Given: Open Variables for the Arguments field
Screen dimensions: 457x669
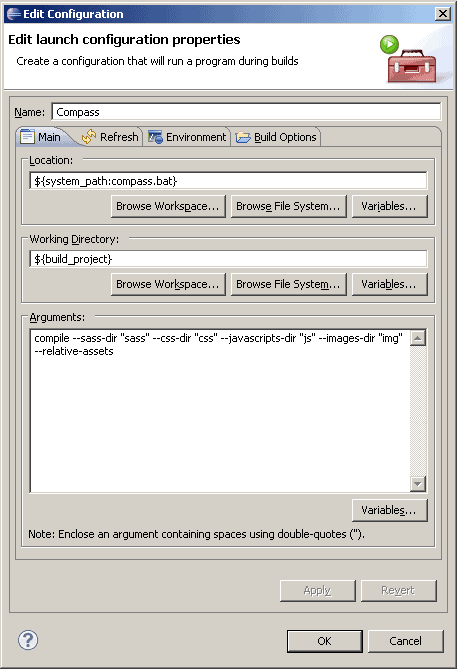Looking at the screenshot, I should 389,510.
